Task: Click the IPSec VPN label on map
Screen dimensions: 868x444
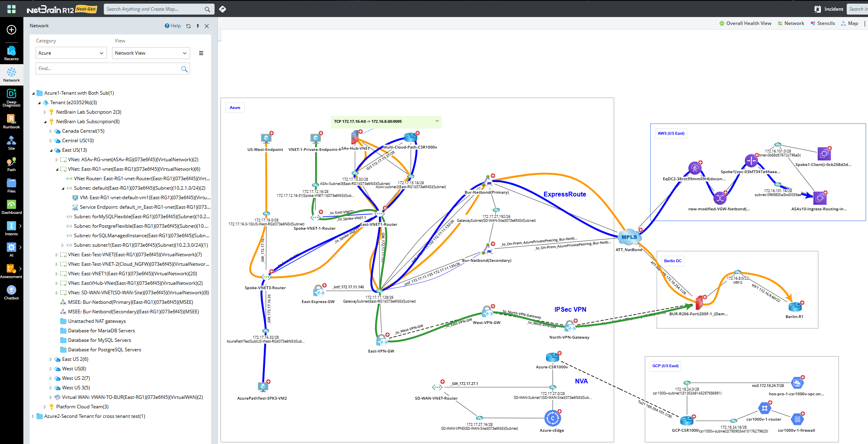Action: (570, 310)
